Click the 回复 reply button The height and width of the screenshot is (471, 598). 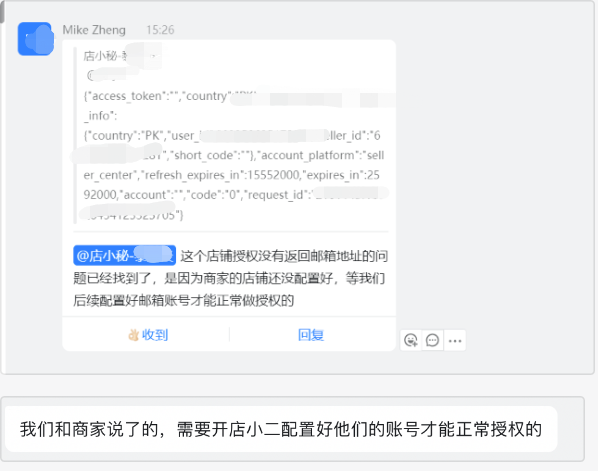point(311,335)
